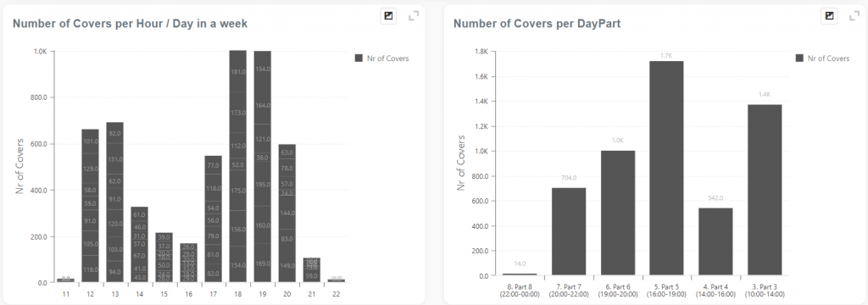
Task: Select the hour 15 bar
Action: 164,258
